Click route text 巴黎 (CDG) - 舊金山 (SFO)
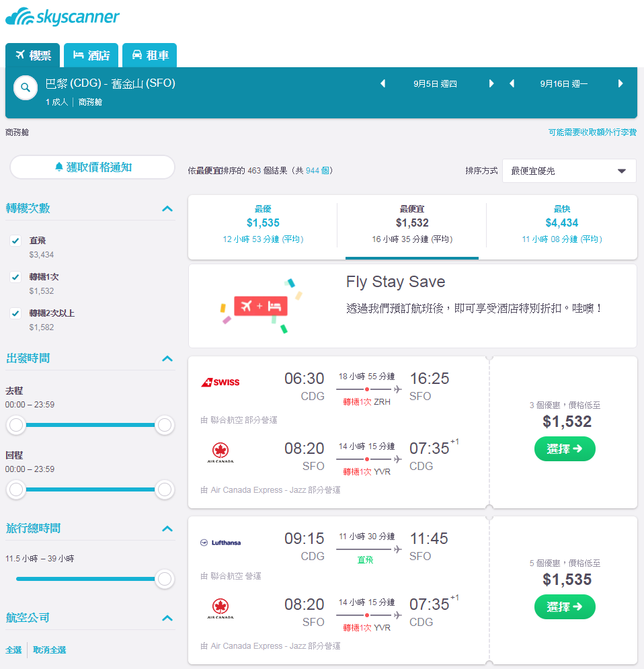 [x=110, y=83]
